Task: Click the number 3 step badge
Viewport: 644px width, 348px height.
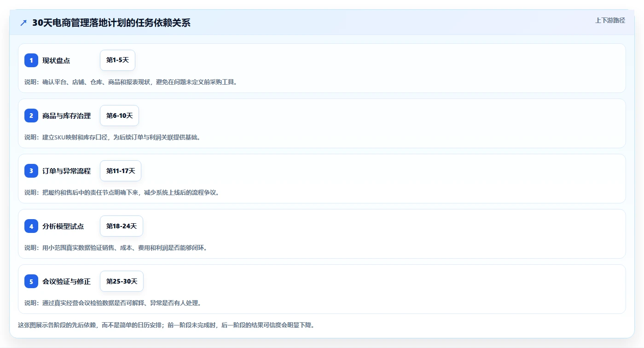Action: (x=31, y=171)
